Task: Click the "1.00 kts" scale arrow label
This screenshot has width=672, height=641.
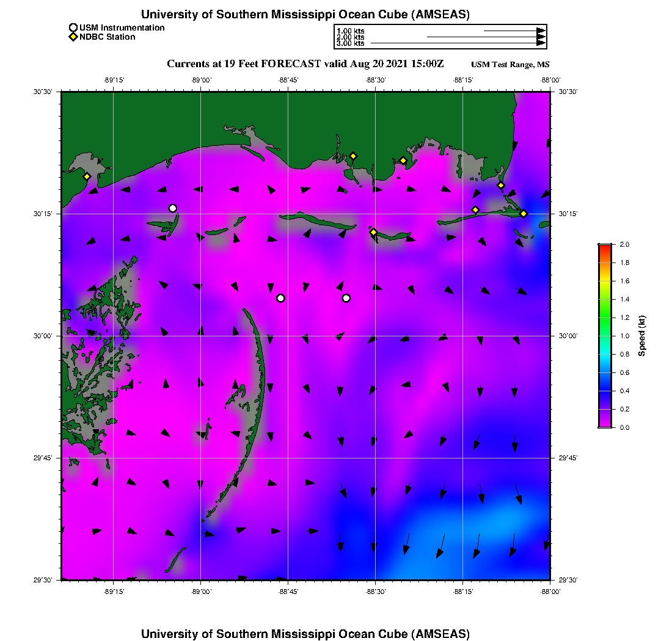Action: [350, 31]
